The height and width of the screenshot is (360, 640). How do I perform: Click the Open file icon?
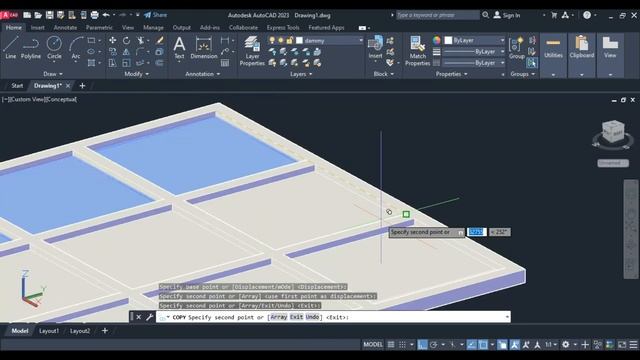[38, 15]
